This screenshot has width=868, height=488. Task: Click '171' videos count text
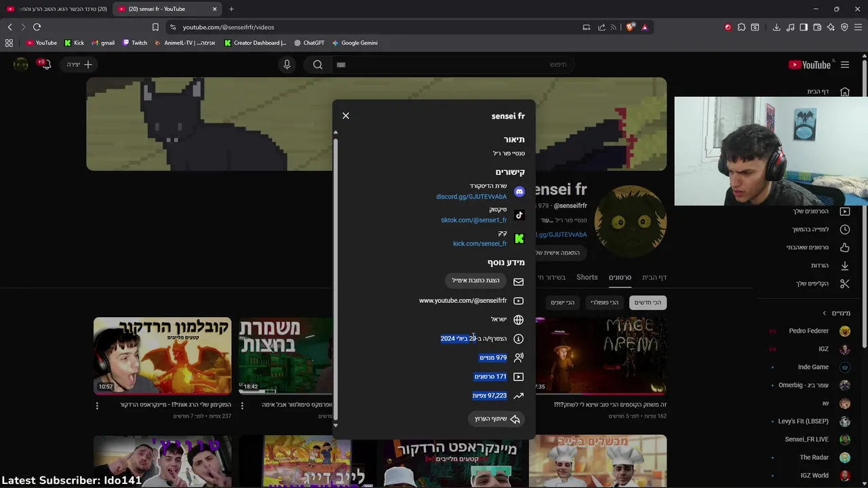(x=501, y=376)
